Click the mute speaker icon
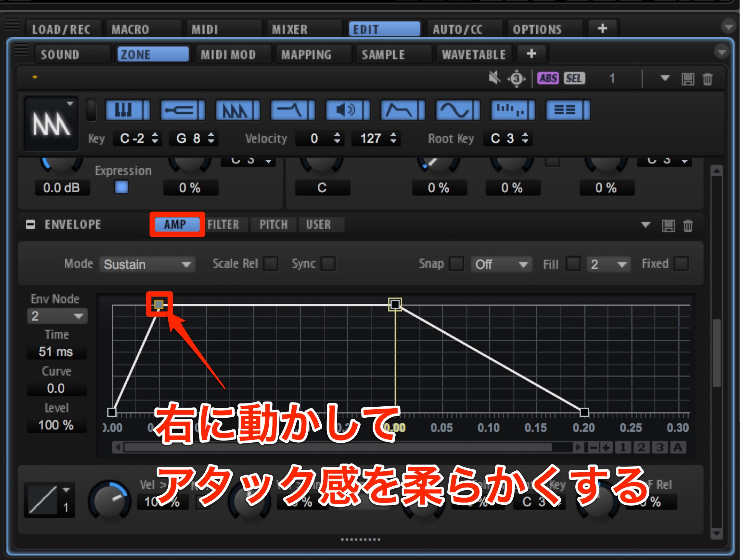Screen dimensions: 740x560 pos(494,78)
